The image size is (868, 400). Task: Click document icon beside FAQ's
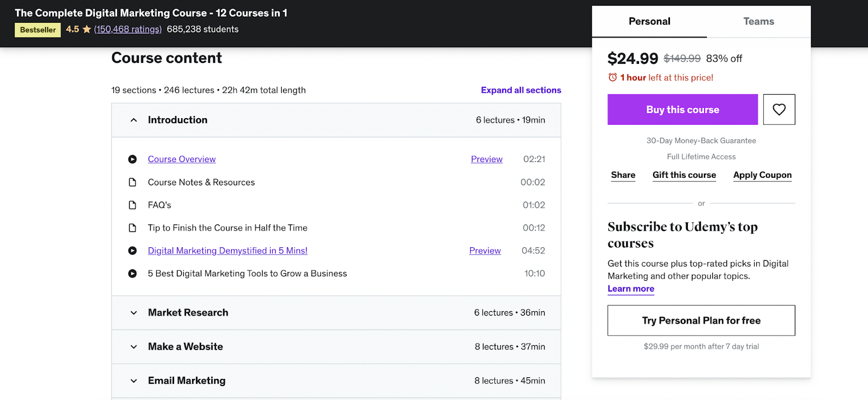[132, 205]
